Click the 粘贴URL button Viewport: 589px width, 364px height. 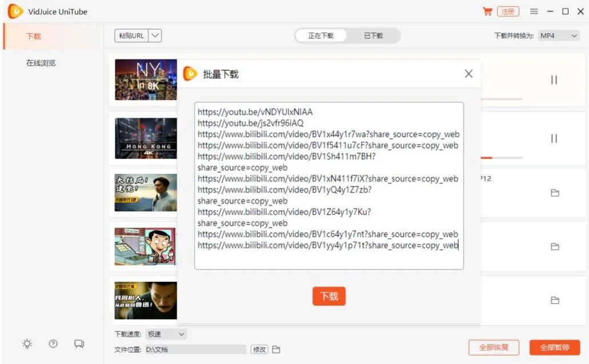pos(131,35)
